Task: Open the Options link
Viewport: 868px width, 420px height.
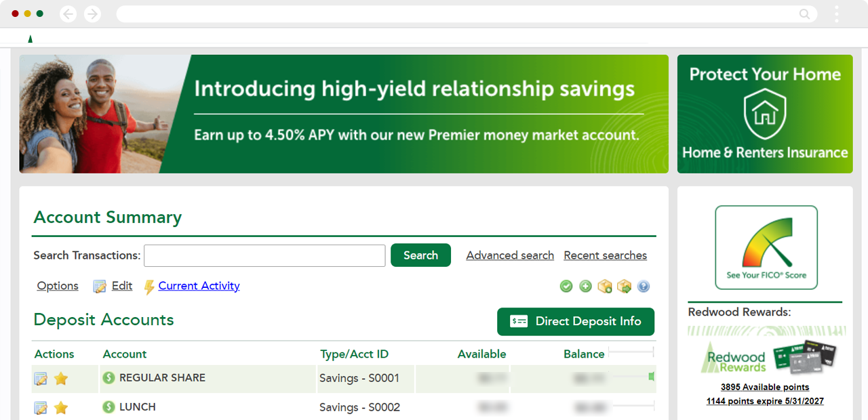Action: [58, 286]
